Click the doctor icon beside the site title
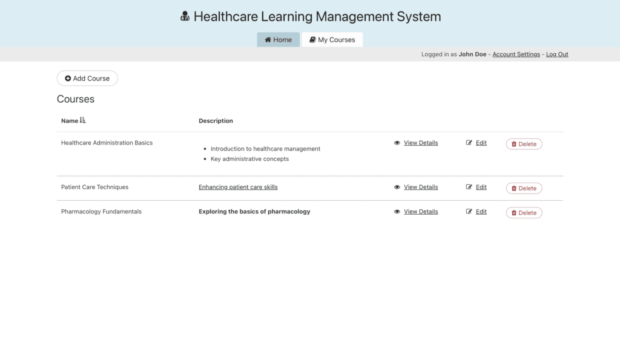Image resolution: width=620 pixels, height=364 pixels. coord(185,16)
